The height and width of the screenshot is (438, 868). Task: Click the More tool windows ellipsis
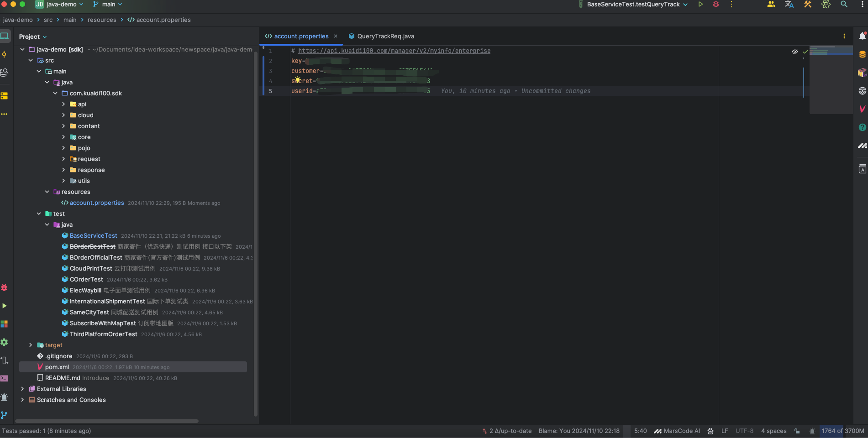[5, 114]
